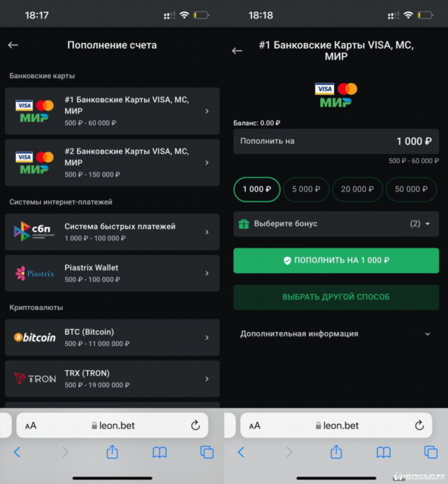Tap ВЫБРАТЬ ДРУГОЙ СПОСОБ button

(x=336, y=297)
